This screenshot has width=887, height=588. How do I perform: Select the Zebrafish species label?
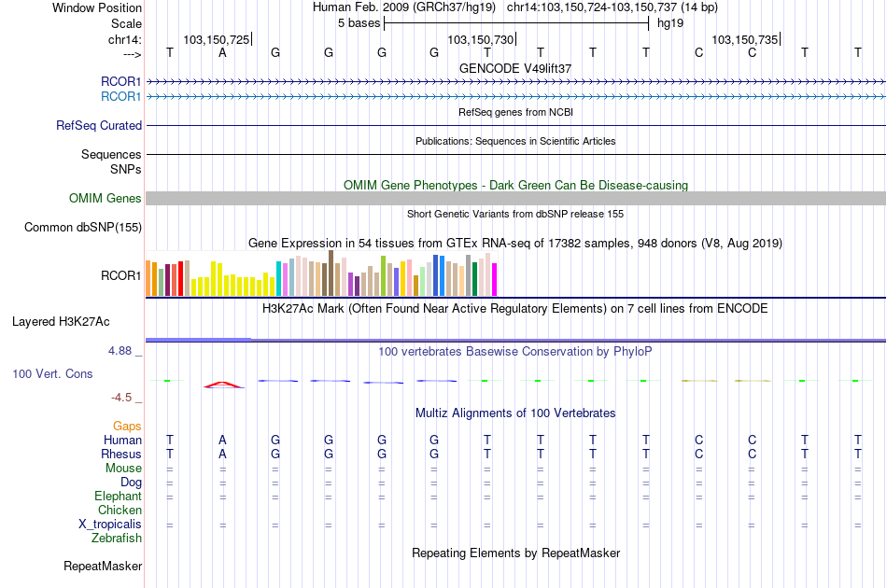117,539
